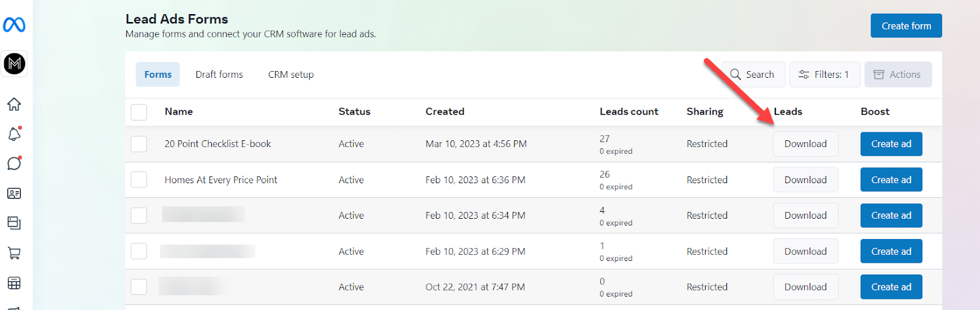Click the Search forms field
The image size is (980, 310).
(x=753, y=75)
